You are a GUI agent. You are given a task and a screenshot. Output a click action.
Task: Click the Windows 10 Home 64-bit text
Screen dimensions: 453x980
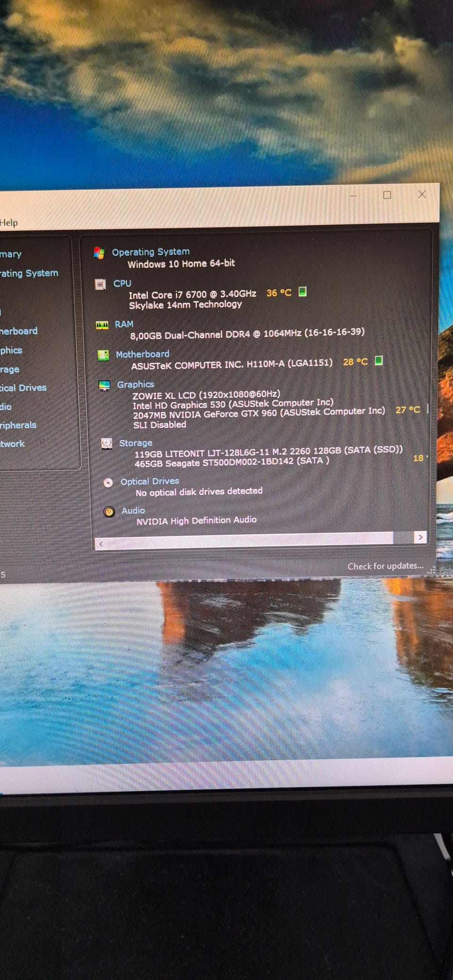pos(181,264)
